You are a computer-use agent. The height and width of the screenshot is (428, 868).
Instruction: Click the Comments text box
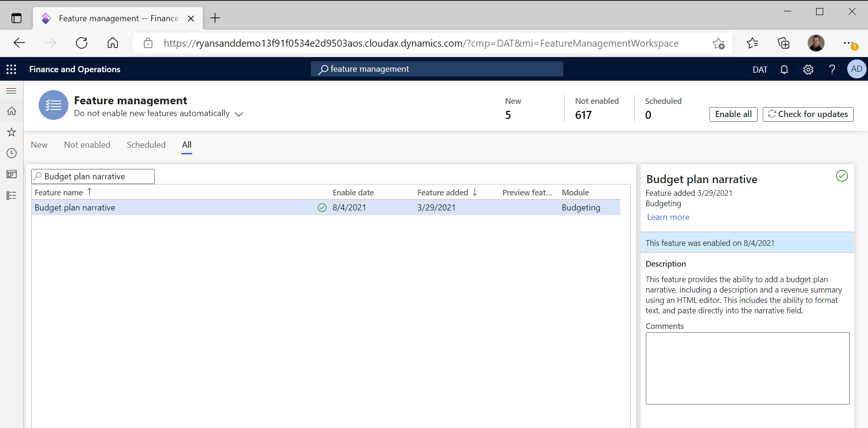pyautogui.click(x=747, y=368)
